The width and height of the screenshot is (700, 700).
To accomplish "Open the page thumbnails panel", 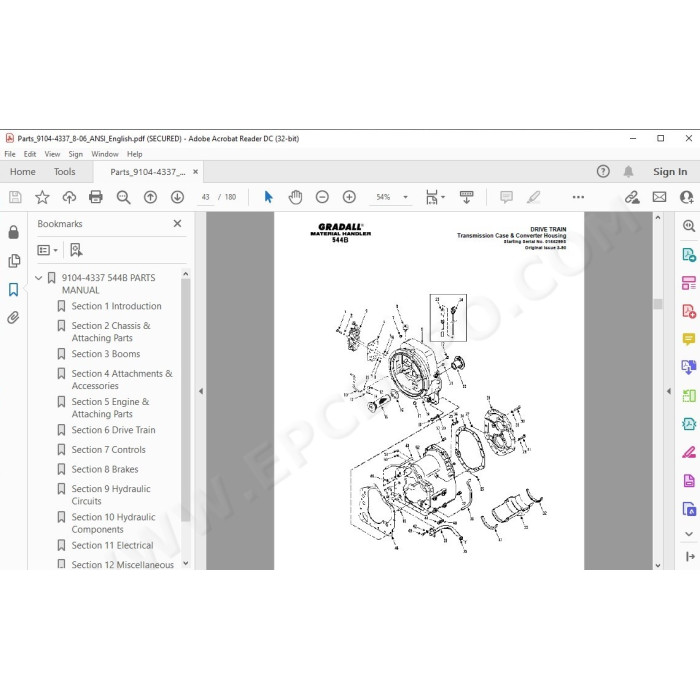I will [x=14, y=261].
